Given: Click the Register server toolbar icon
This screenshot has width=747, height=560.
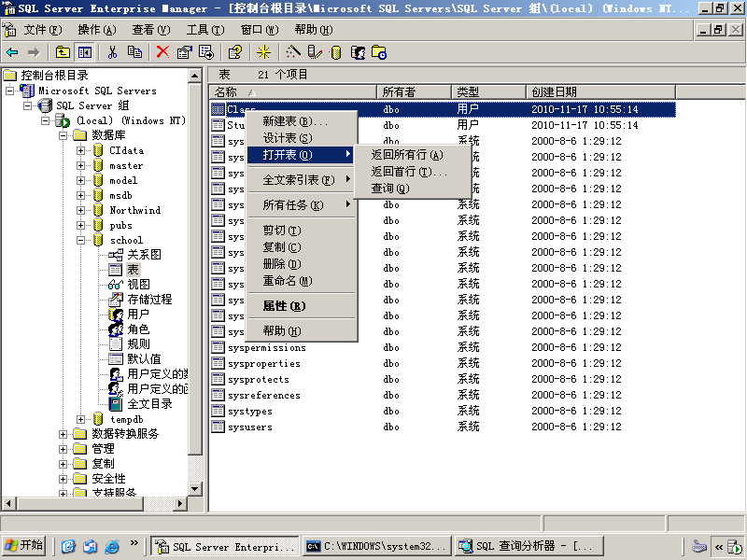Looking at the screenshot, I should coord(315,52).
